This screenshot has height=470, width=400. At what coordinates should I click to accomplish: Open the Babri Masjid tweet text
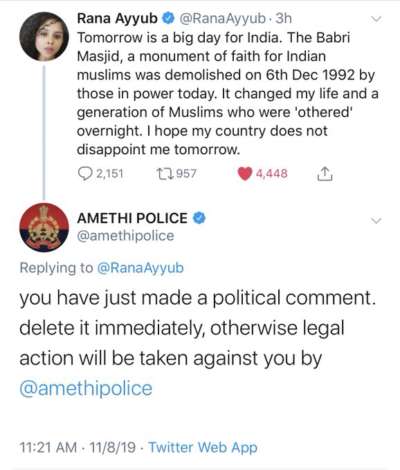click(227, 93)
